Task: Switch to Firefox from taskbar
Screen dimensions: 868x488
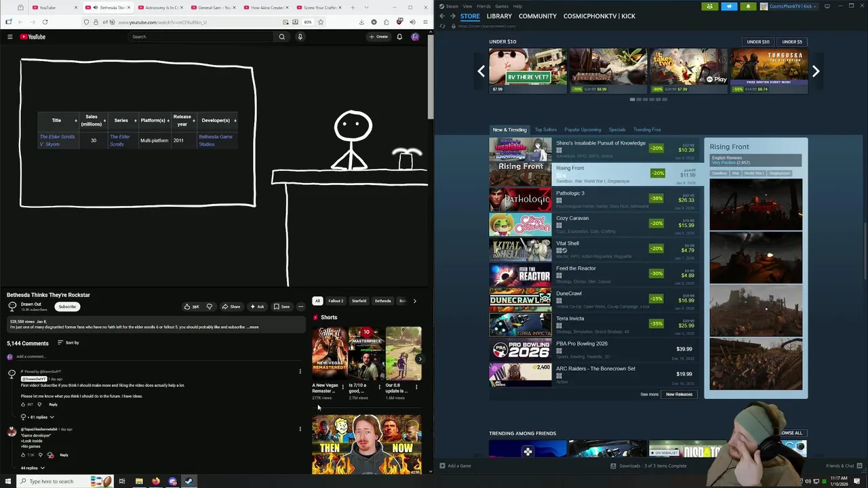Action: pyautogui.click(x=156, y=481)
